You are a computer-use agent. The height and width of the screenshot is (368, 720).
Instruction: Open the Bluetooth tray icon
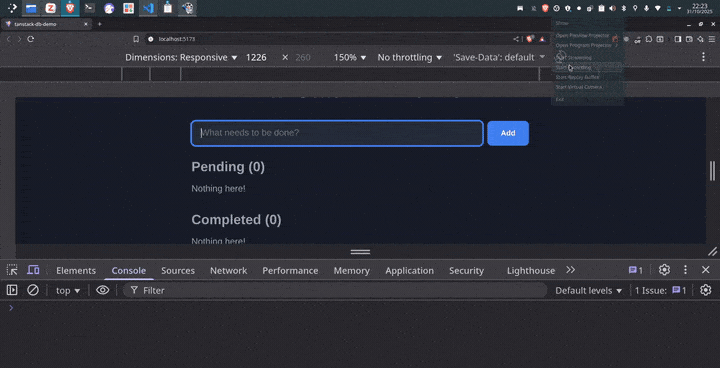[624, 8]
